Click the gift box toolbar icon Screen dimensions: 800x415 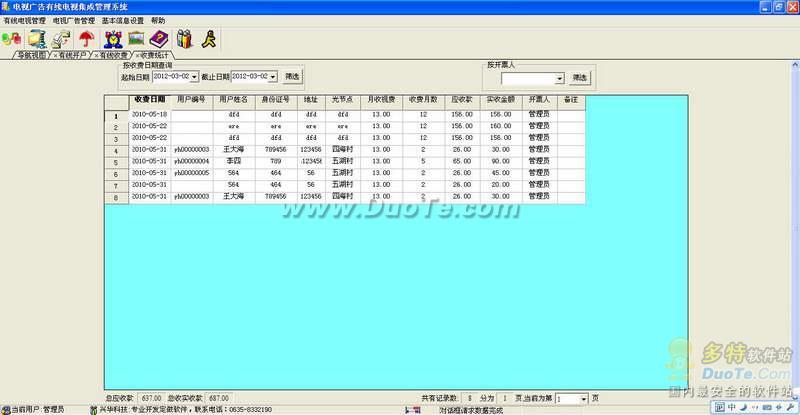[184, 39]
